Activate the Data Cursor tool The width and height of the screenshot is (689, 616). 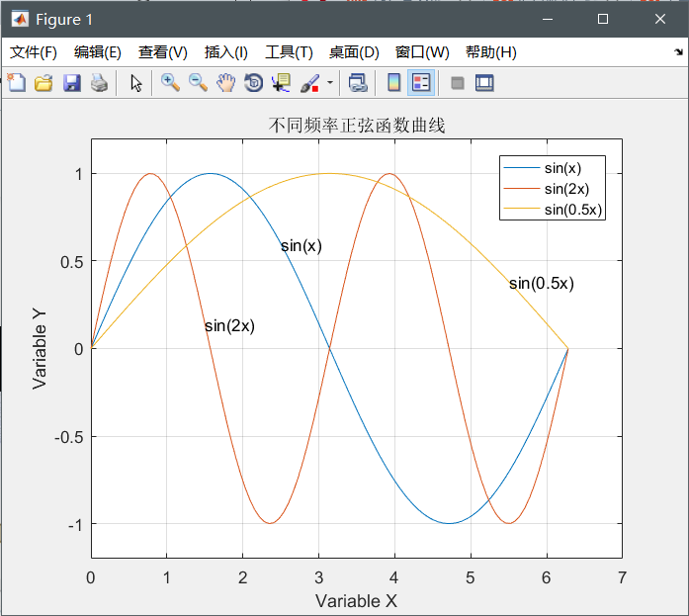(x=281, y=83)
